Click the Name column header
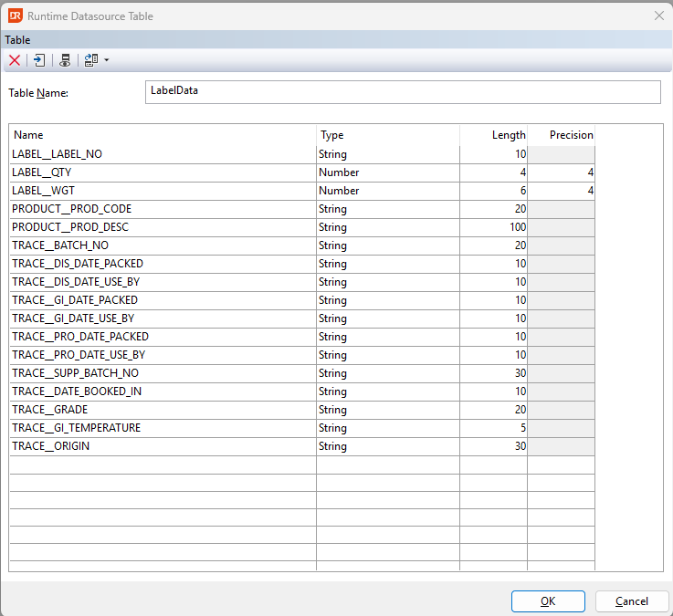The width and height of the screenshot is (673, 616). (x=163, y=135)
